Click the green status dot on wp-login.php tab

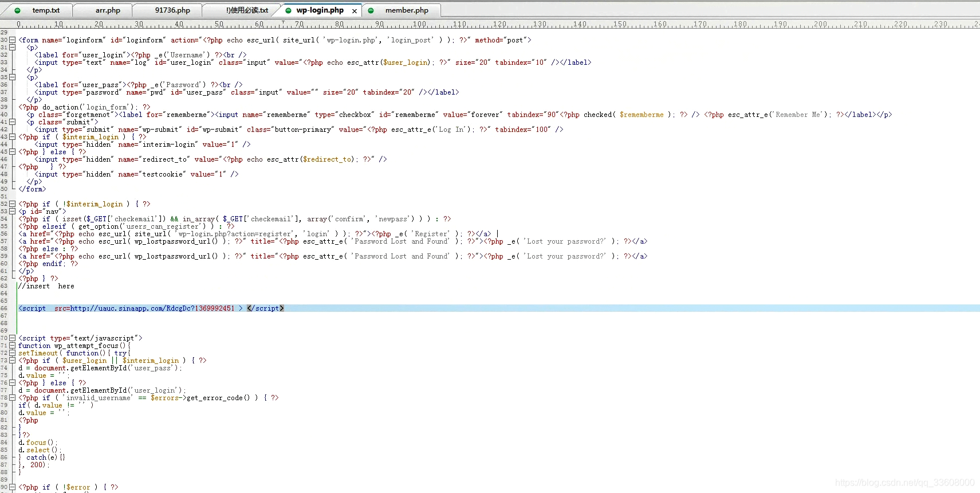pos(288,10)
